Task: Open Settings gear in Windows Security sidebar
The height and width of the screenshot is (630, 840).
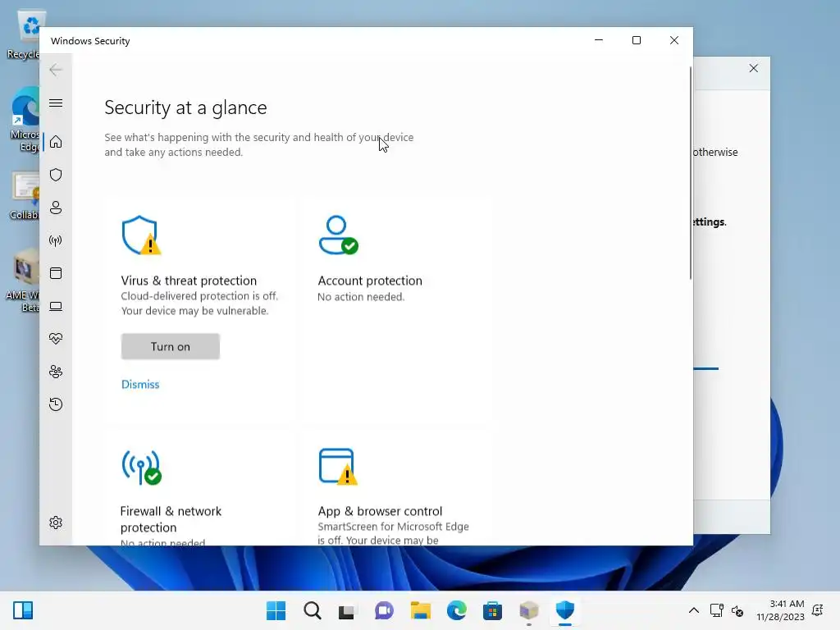Action: point(56,523)
